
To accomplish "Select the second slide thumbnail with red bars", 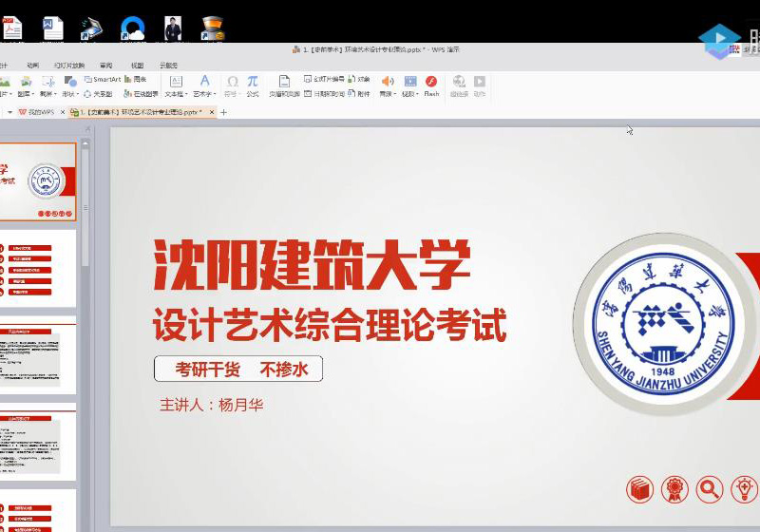I will click(38, 269).
